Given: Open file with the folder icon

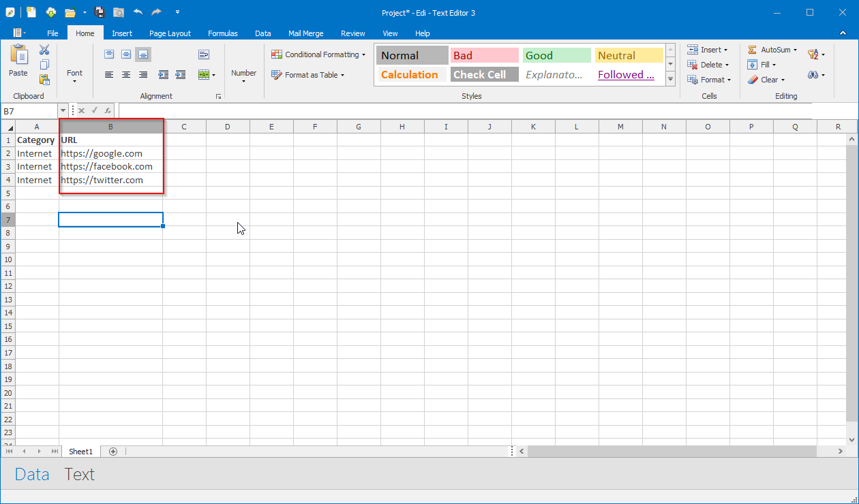Looking at the screenshot, I should pyautogui.click(x=70, y=12).
